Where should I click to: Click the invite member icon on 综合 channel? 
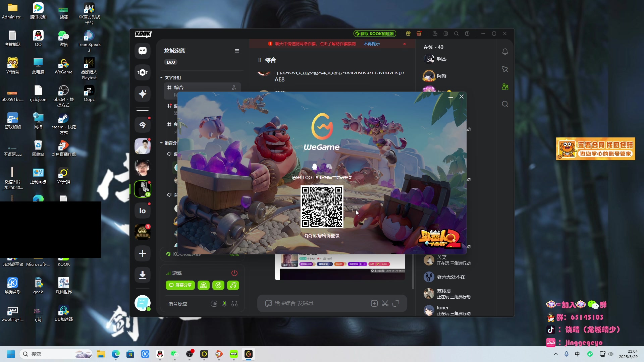pos(234,87)
